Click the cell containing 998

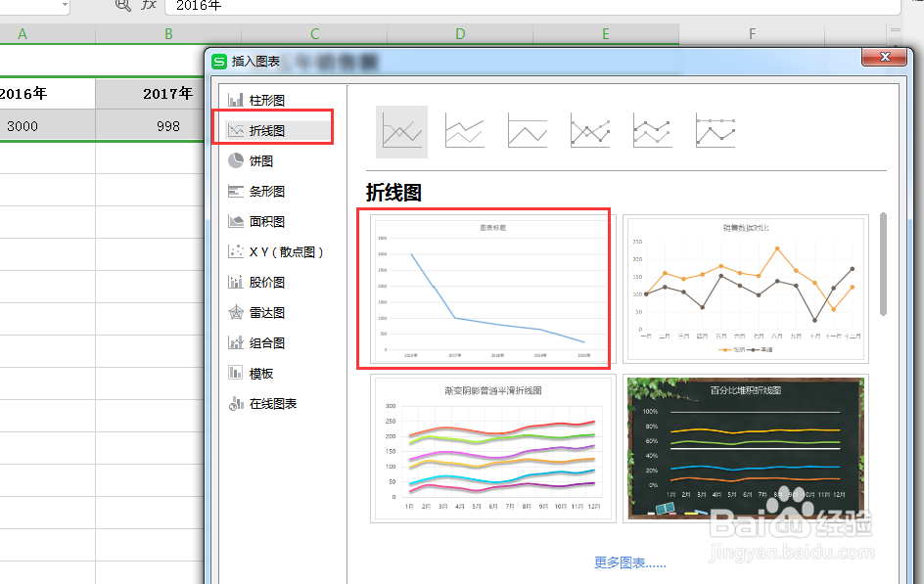pos(151,126)
